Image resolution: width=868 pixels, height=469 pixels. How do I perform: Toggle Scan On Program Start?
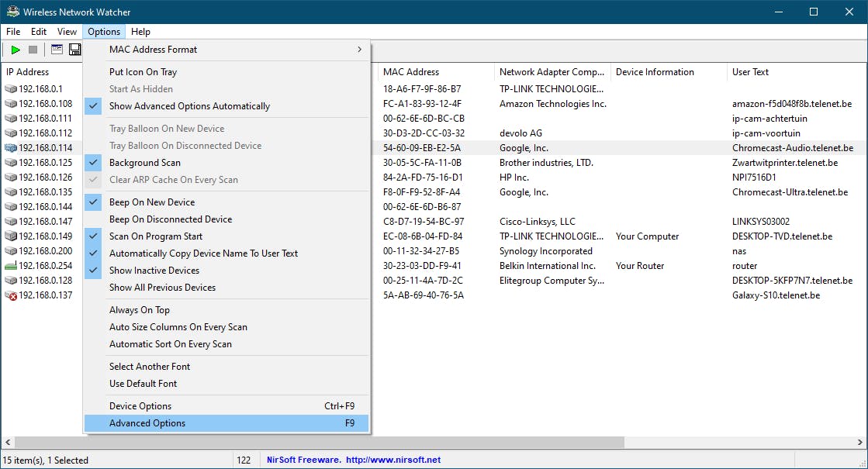point(227,236)
